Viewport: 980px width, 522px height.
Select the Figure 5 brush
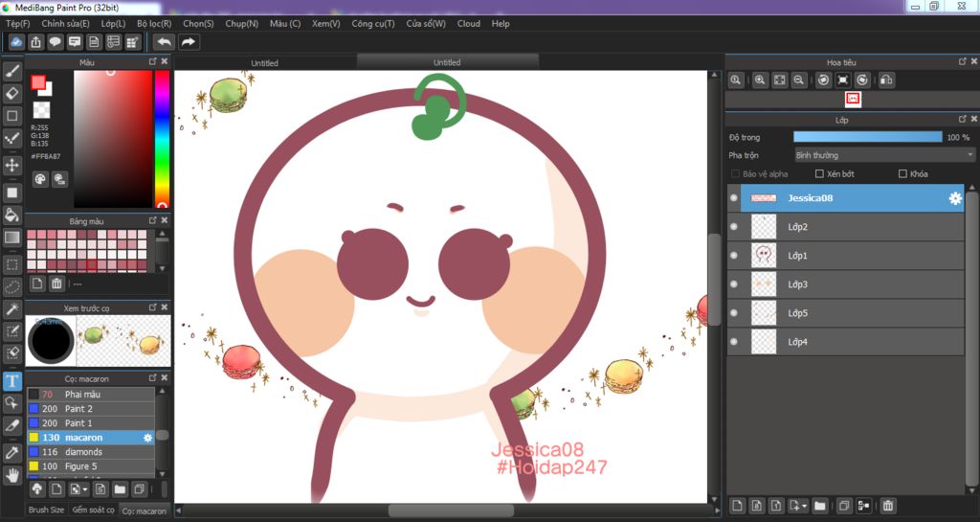click(91, 466)
